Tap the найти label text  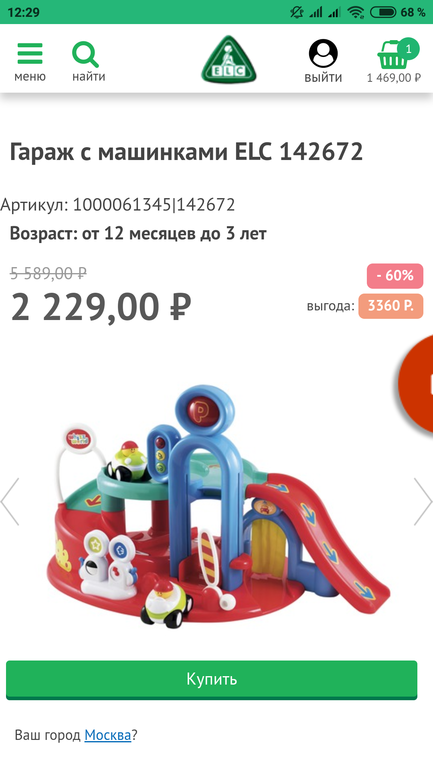(89, 77)
